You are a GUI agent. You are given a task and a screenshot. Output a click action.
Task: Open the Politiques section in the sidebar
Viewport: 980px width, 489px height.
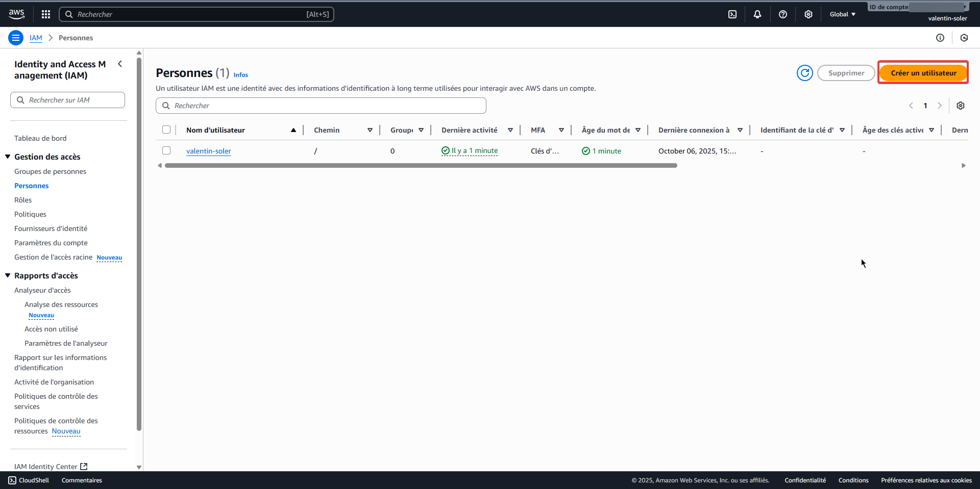30,214
